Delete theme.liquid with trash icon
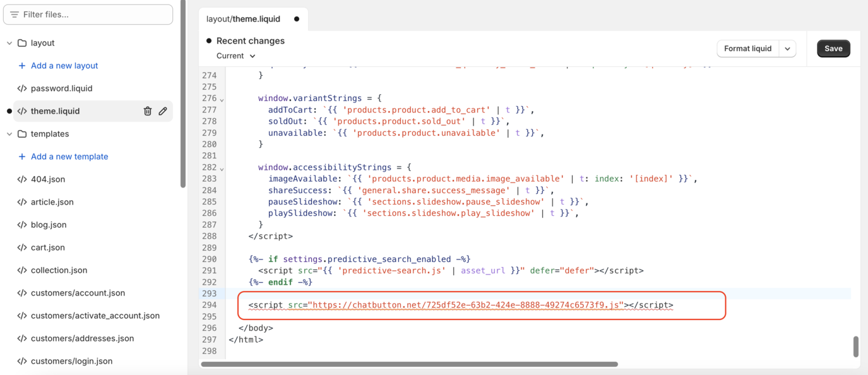 [148, 111]
